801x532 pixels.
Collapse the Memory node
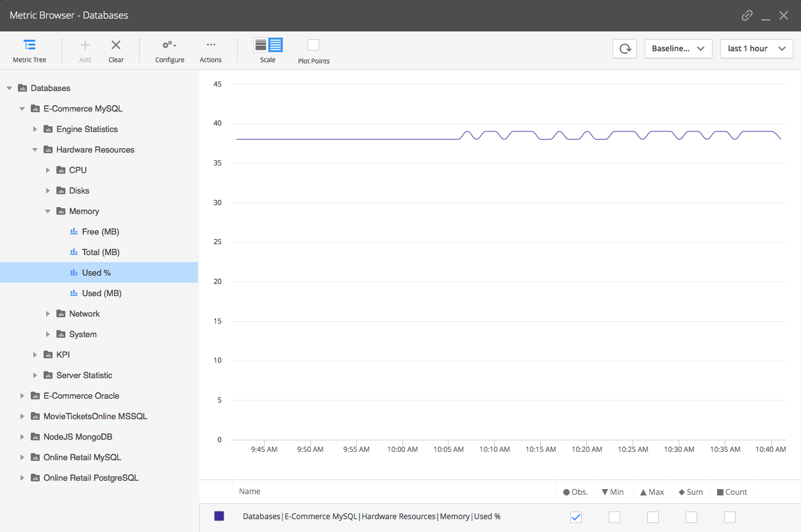coord(48,211)
